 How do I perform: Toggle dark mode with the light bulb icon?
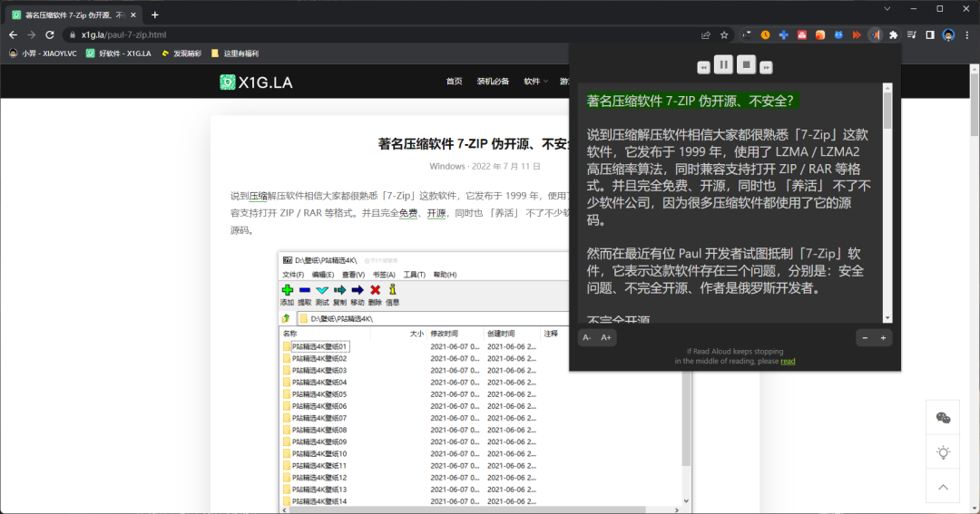(x=943, y=452)
